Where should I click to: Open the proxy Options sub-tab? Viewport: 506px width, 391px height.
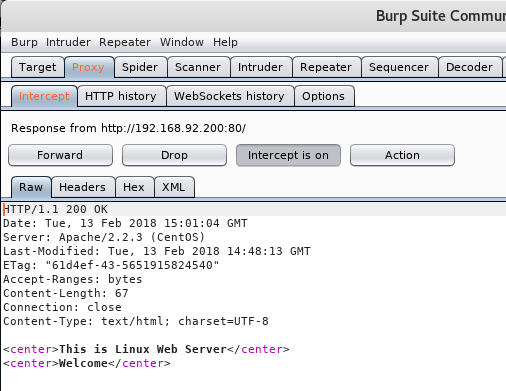[324, 96]
